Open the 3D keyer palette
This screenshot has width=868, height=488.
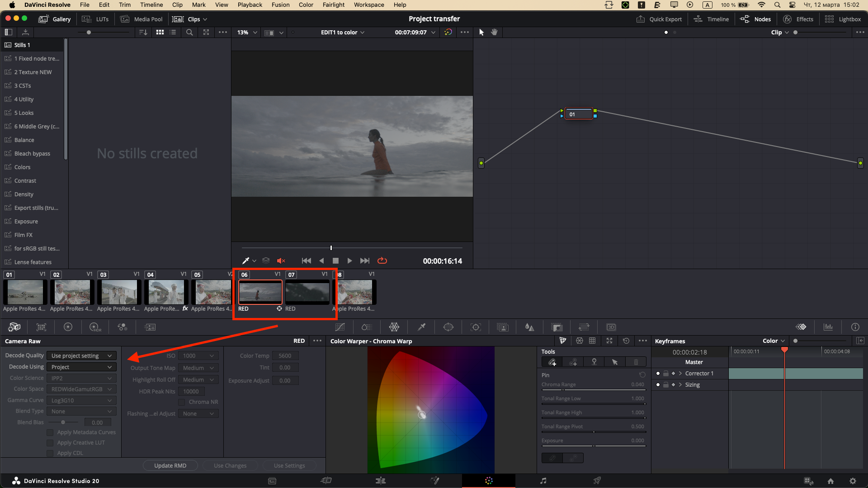click(611, 327)
